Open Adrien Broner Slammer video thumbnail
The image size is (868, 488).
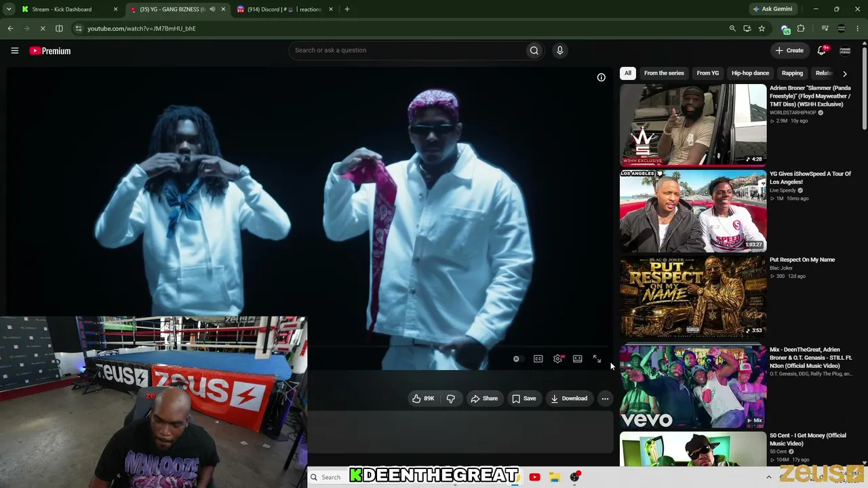tap(693, 125)
